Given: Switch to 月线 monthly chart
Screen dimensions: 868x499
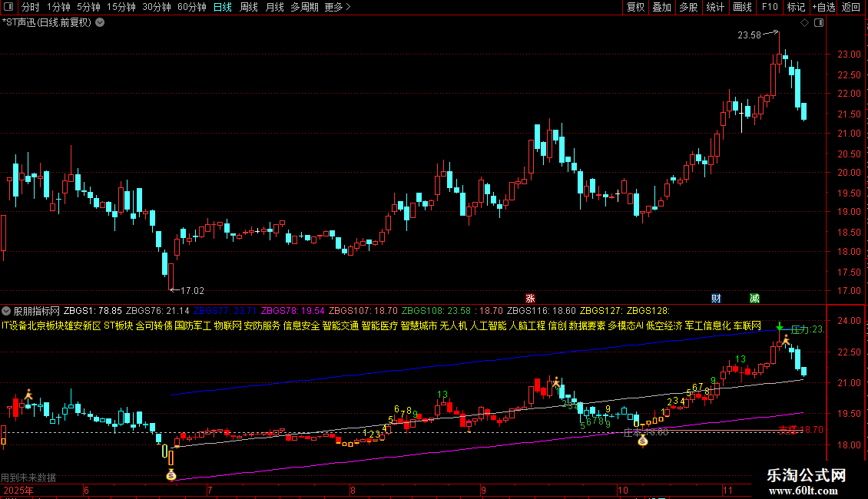Looking at the screenshot, I should 274,7.
